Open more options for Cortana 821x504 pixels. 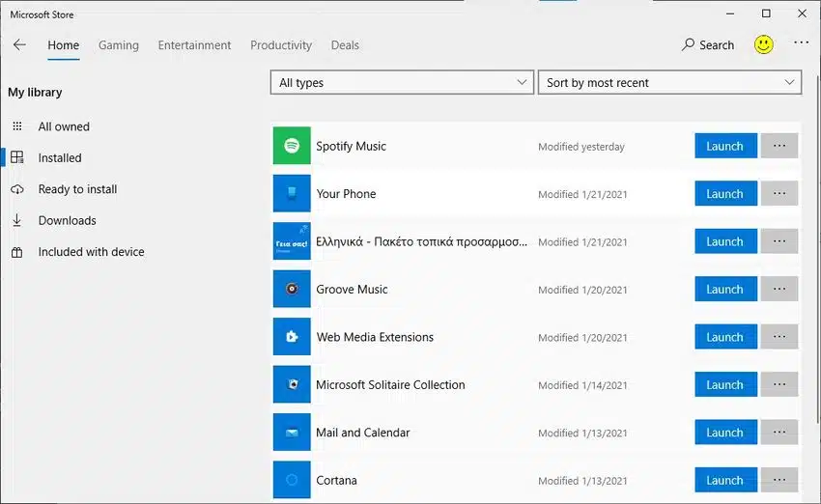(x=779, y=480)
